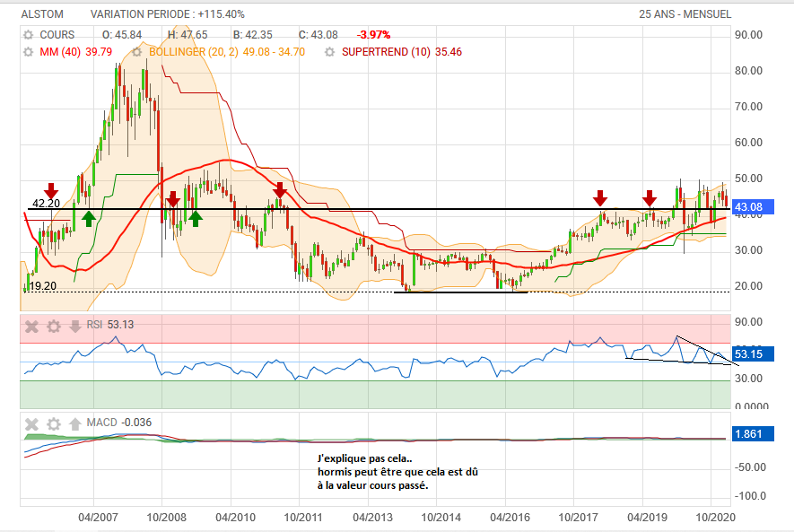The width and height of the screenshot is (794, 532).
Task: Move MACD panel up with arrow
Action: (x=75, y=423)
